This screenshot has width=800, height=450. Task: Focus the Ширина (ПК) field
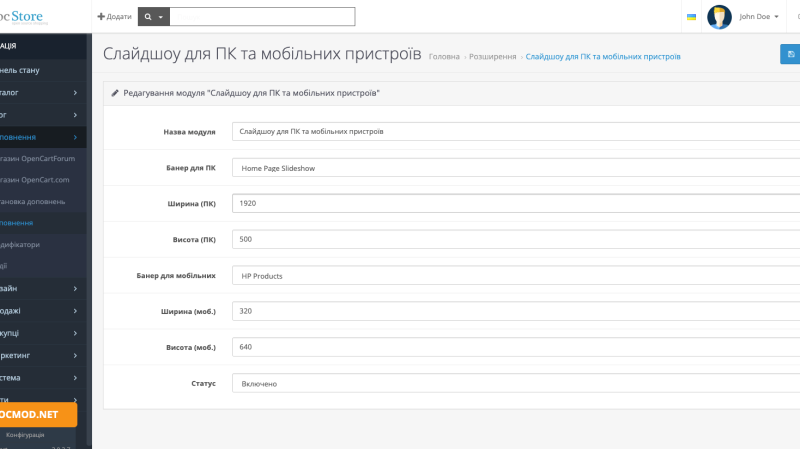point(516,203)
